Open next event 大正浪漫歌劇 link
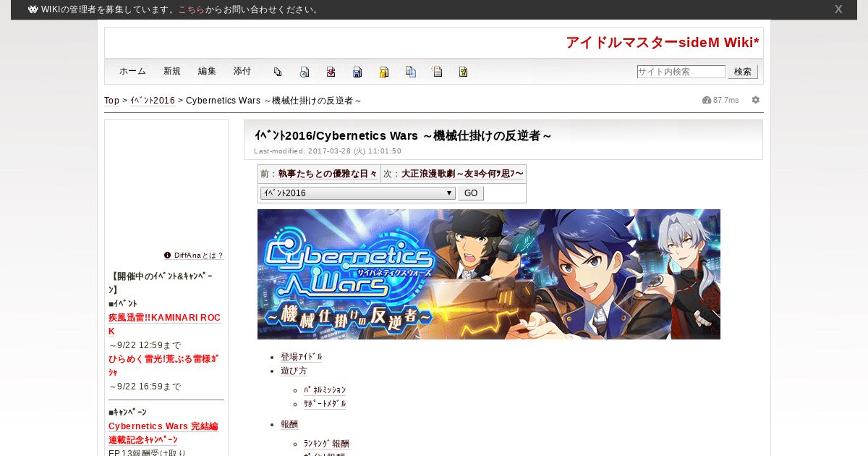This screenshot has width=868, height=456. tap(462, 174)
